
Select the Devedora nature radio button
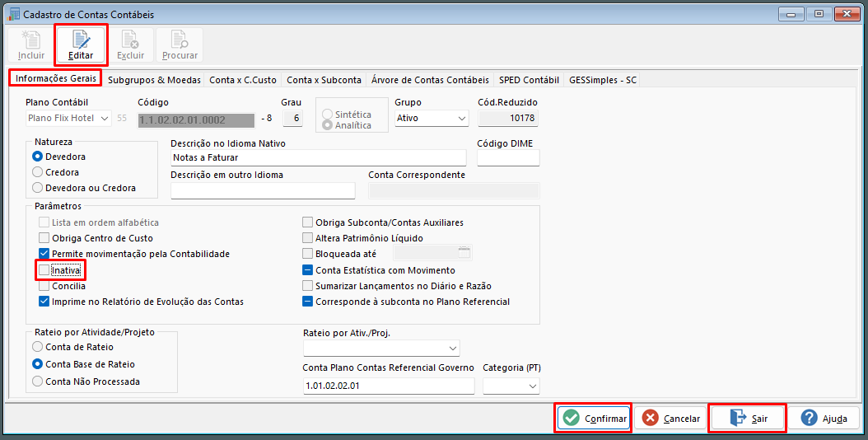38,157
